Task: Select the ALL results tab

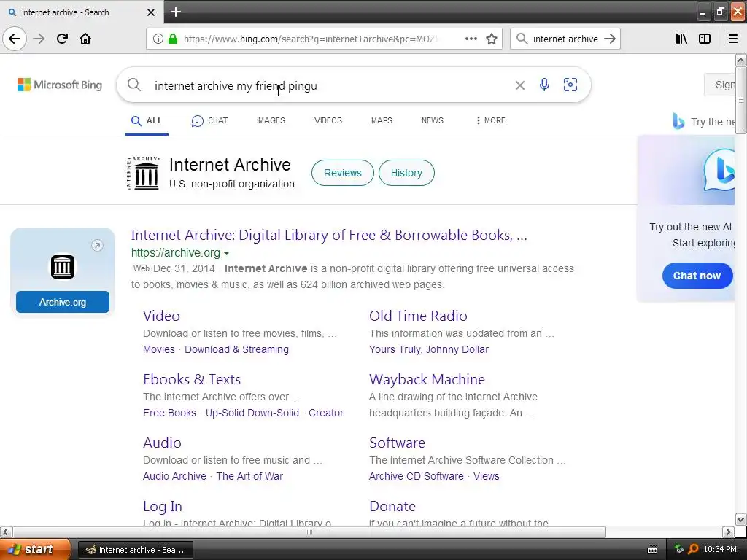Action: tap(147, 120)
